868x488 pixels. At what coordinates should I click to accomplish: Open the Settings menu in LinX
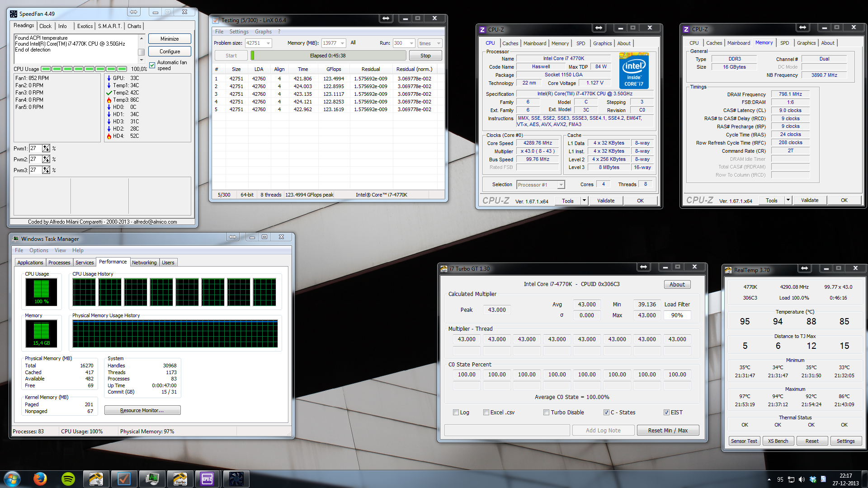[239, 32]
